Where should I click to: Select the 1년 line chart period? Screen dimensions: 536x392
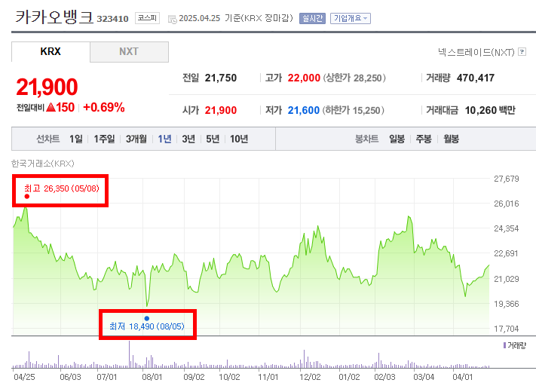164,139
